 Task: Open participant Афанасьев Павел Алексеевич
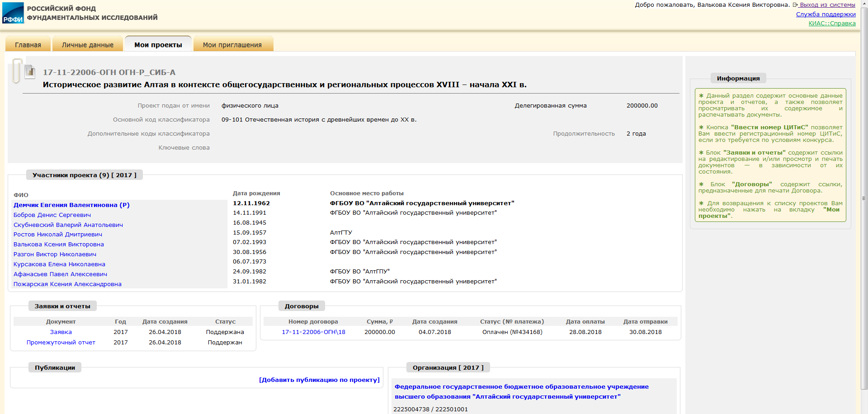(x=60, y=274)
